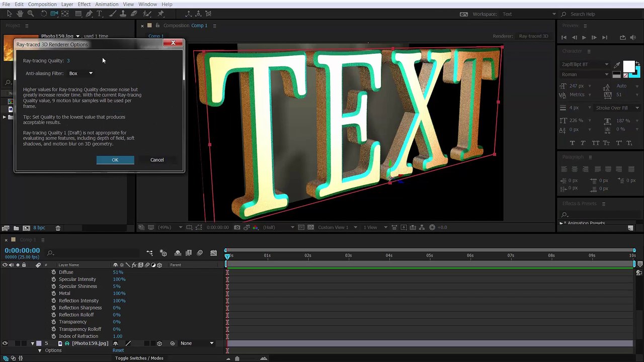The image size is (644, 362).
Task: Take snapshot with camera icon in viewer
Action: 237,227
